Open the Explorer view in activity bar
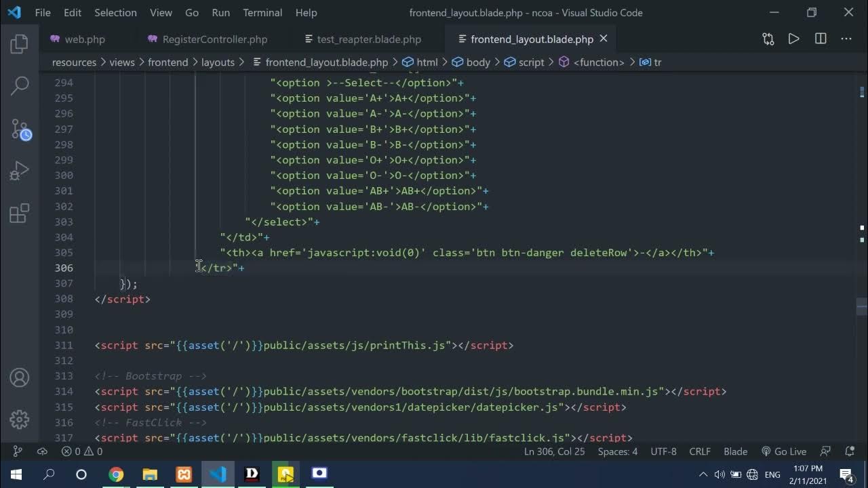This screenshot has width=868, height=488. click(20, 45)
